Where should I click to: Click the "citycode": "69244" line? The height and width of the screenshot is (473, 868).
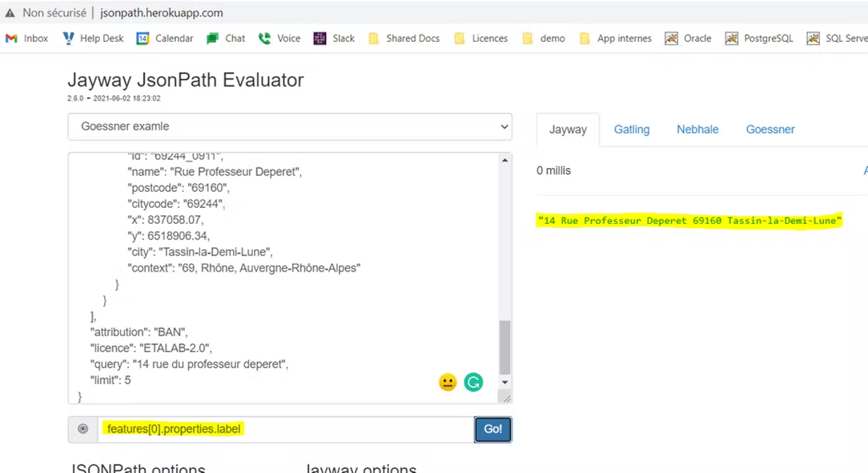(x=176, y=204)
